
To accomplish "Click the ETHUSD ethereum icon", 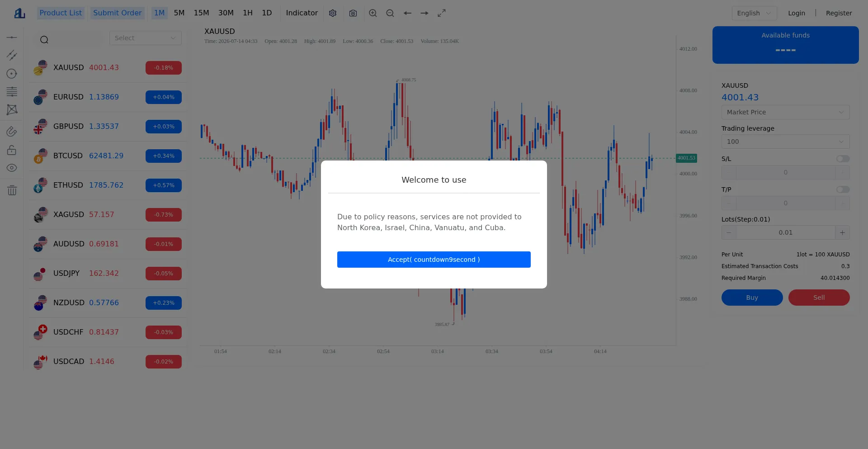I will point(40,185).
